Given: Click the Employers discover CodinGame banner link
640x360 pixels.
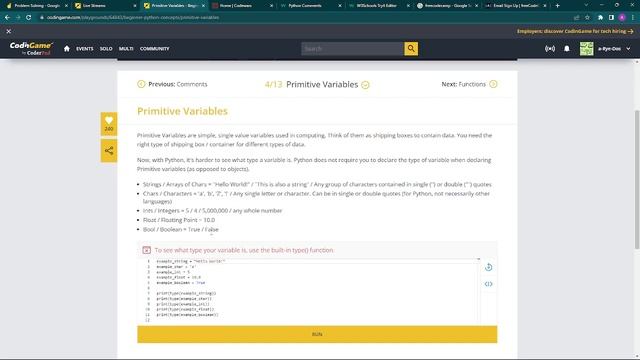Looking at the screenshot, I should pyautogui.click(x=575, y=31).
